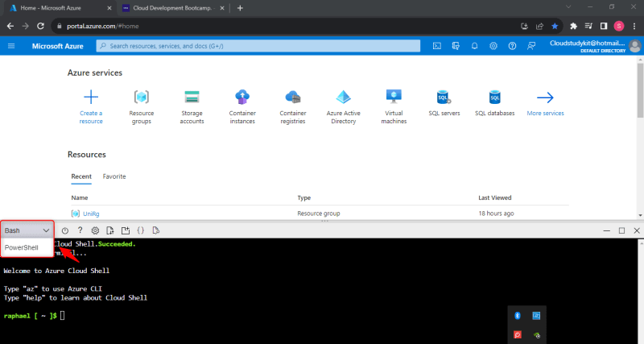The image size is (644, 344).
Task: Click the Cloud Shell terminal prompt
Action: click(x=34, y=316)
